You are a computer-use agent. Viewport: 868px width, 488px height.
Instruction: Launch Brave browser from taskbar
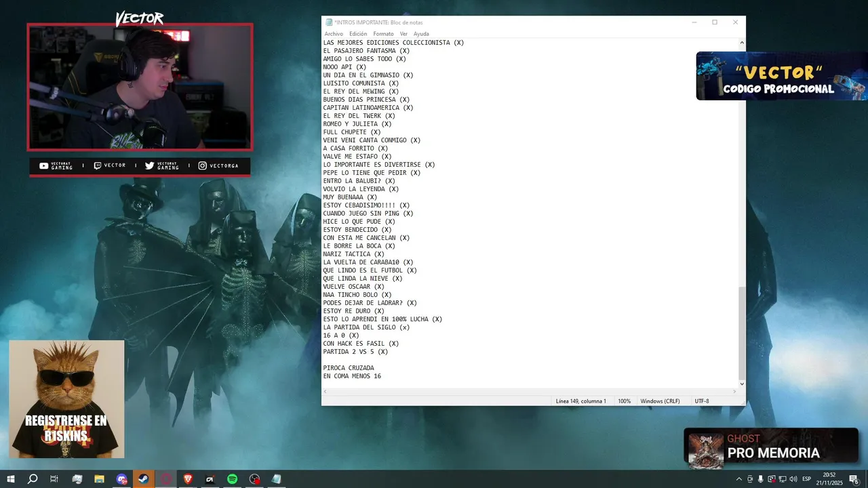pyautogui.click(x=188, y=479)
